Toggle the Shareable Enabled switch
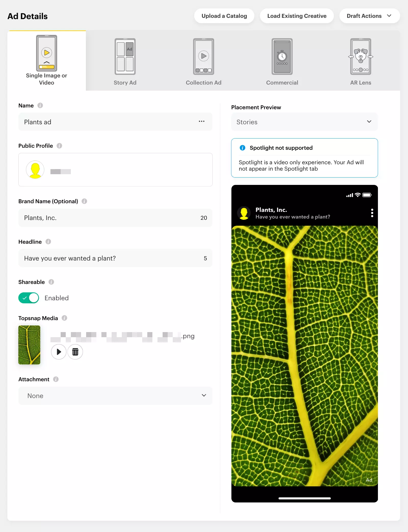 pos(29,298)
